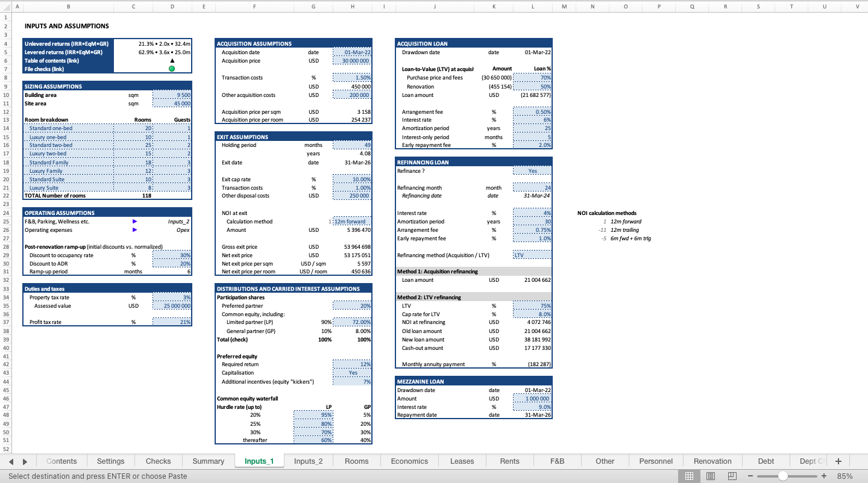Switch to Normal view in status bar

690,476
